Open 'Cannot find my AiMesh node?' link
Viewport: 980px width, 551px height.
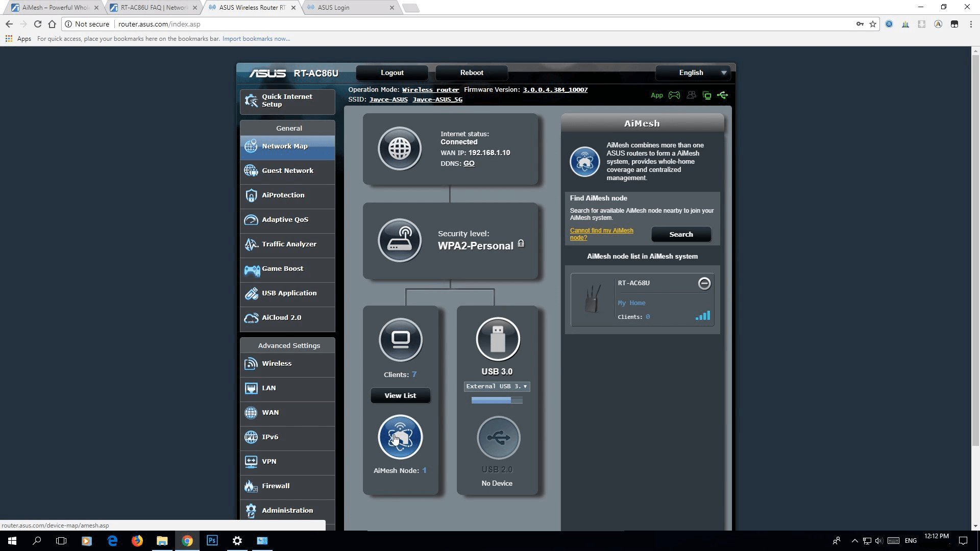(x=601, y=234)
